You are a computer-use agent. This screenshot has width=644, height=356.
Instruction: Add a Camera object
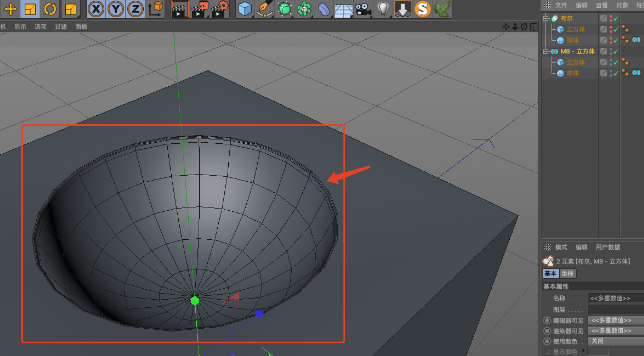[363, 9]
